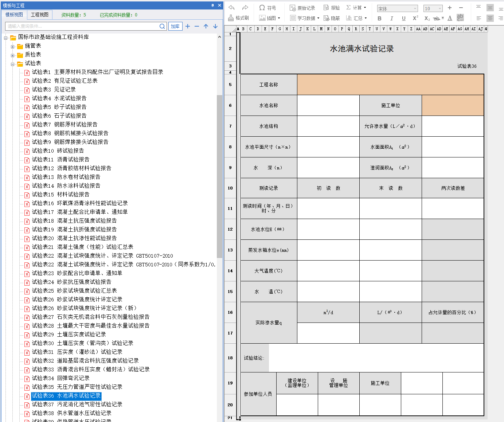Toggle subscript X₂
504x422 pixels.
427,18
